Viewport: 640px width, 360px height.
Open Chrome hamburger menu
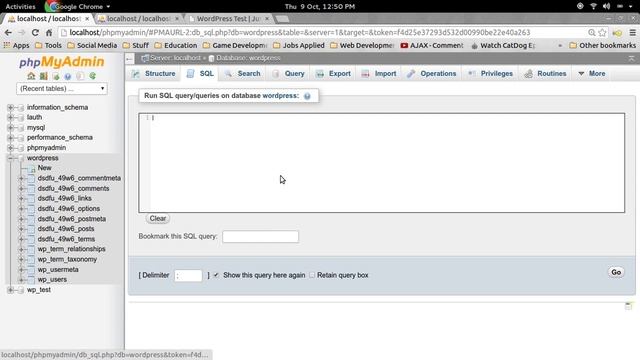click(633, 33)
